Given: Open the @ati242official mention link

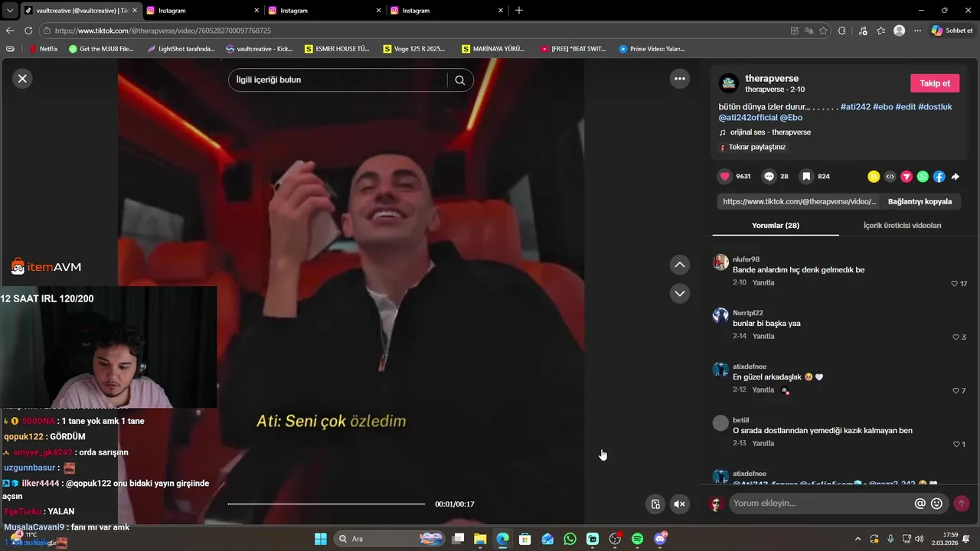Looking at the screenshot, I should tap(748, 118).
